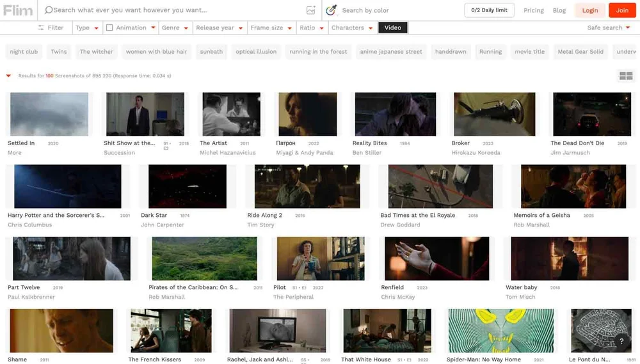Open the Broker thumbnail
Viewport: 640px width, 364px height.
coord(494,115)
